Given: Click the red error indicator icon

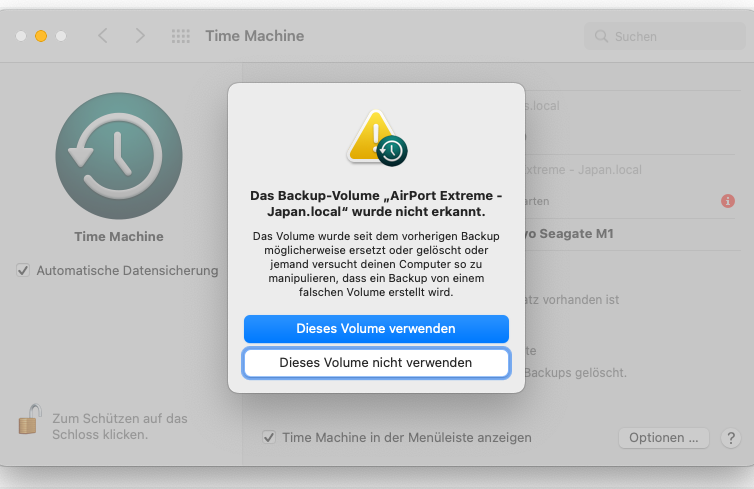Looking at the screenshot, I should point(727,201).
